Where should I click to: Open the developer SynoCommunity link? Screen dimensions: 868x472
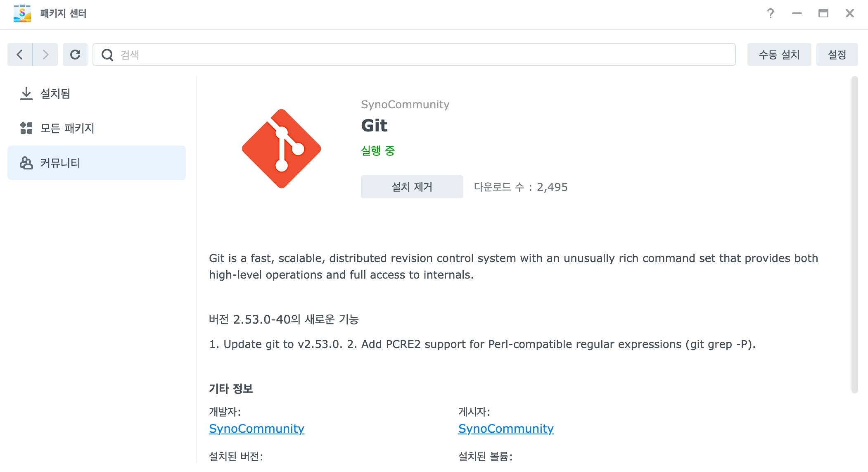(257, 429)
